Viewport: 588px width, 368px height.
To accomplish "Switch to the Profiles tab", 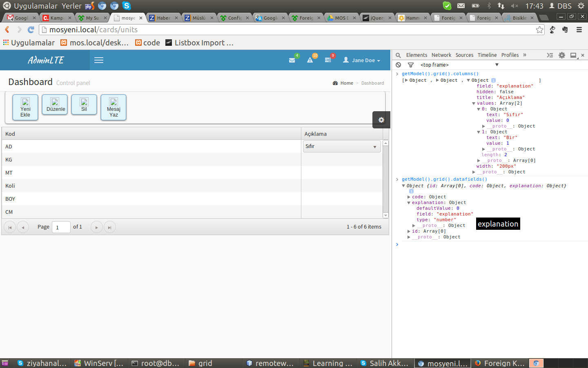I will coord(510,55).
